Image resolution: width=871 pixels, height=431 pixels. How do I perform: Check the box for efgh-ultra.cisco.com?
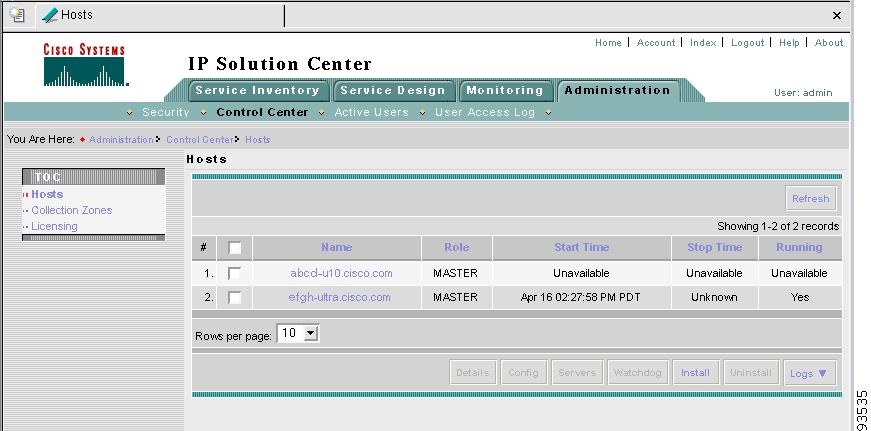click(x=234, y=298)
